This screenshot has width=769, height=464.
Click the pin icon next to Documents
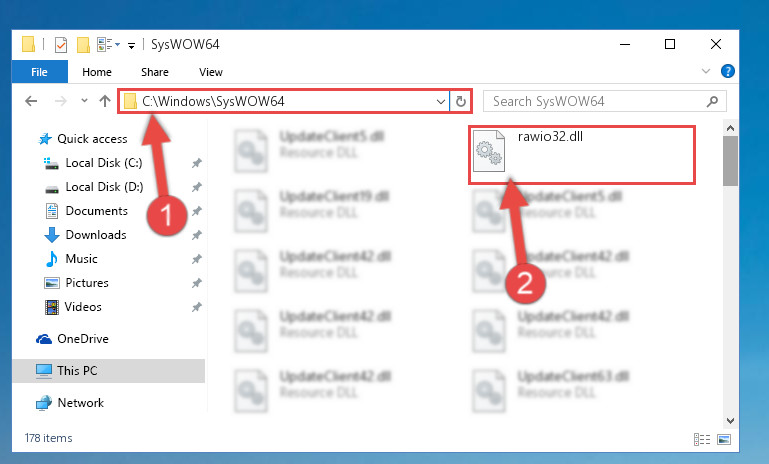[197, 211]
